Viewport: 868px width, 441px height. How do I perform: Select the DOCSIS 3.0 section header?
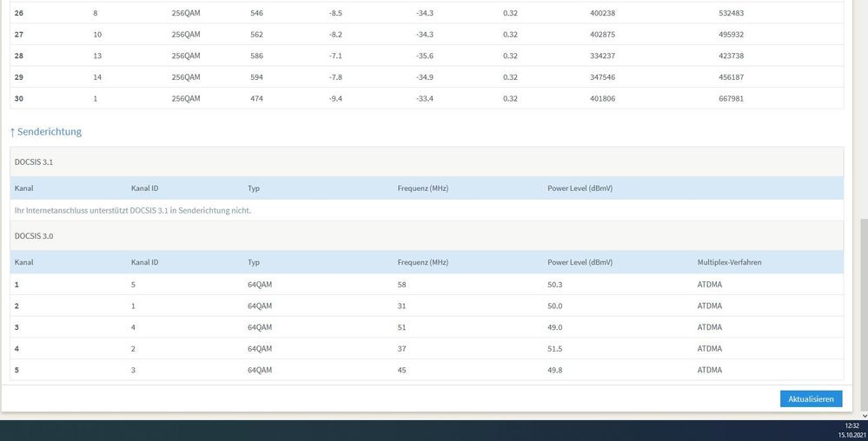[427, 236]
